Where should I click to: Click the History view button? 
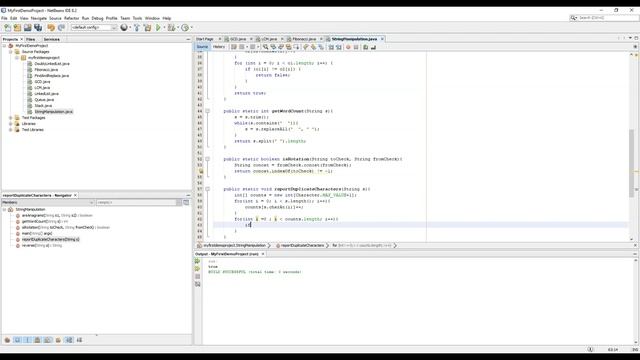(219, 47)
